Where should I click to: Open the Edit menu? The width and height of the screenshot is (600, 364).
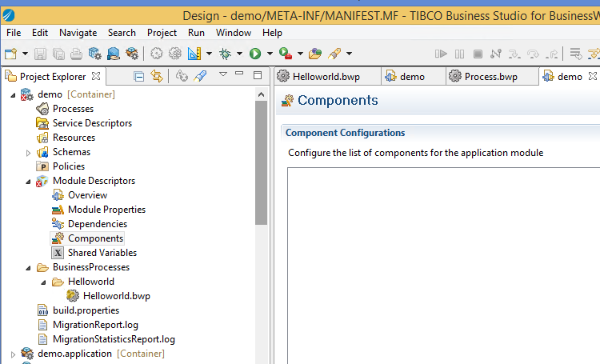pos(40,33)
